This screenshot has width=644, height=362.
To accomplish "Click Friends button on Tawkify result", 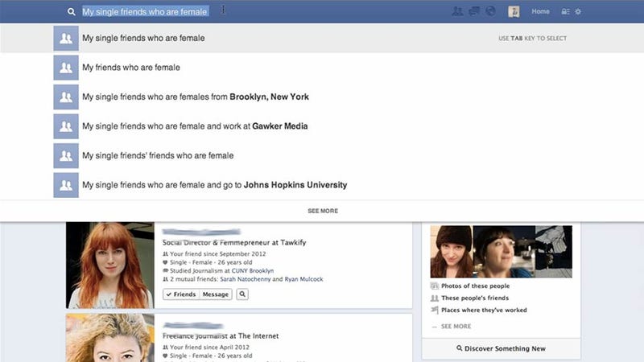I will point(180,294).
